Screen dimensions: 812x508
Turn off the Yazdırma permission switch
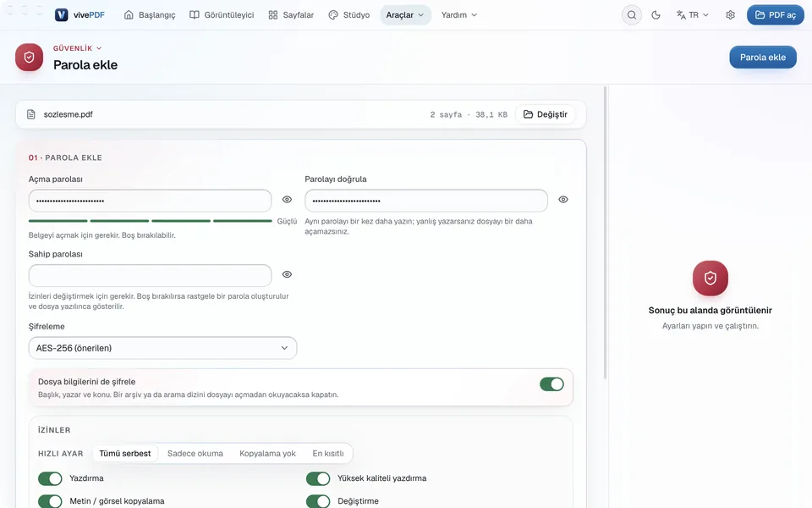click(50, 478)
